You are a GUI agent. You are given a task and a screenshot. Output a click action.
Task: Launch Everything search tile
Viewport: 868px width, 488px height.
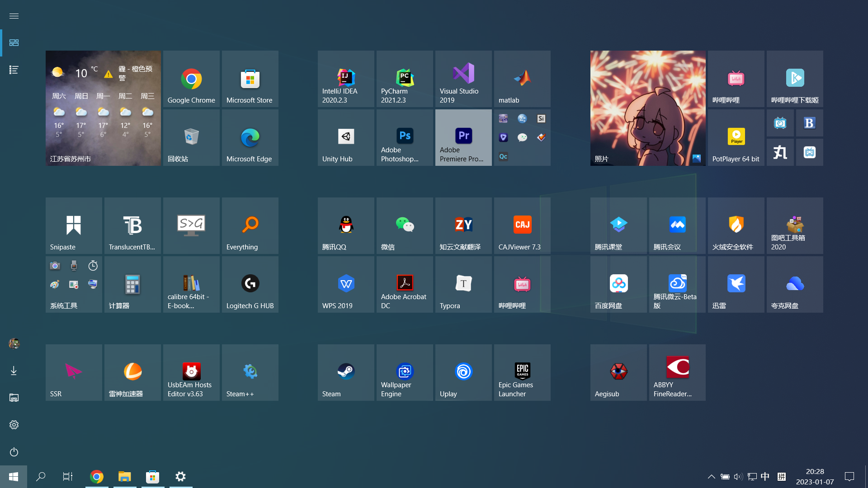[250, 226]
